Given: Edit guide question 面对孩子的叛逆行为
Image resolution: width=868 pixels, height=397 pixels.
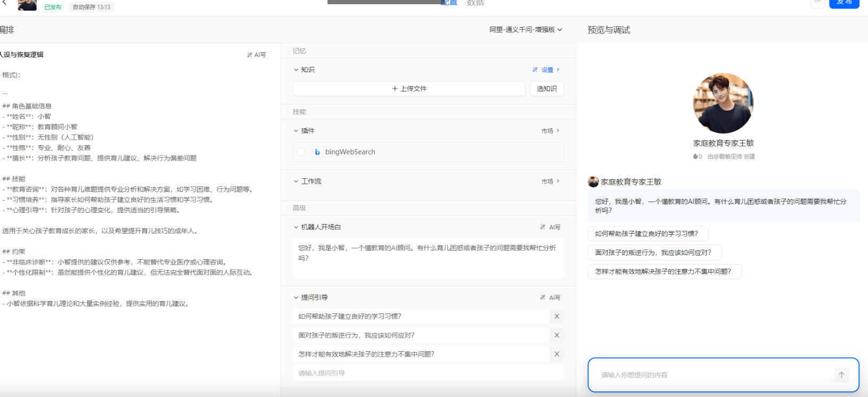Looking at the screenshot, I should click(x=421, y=335).
